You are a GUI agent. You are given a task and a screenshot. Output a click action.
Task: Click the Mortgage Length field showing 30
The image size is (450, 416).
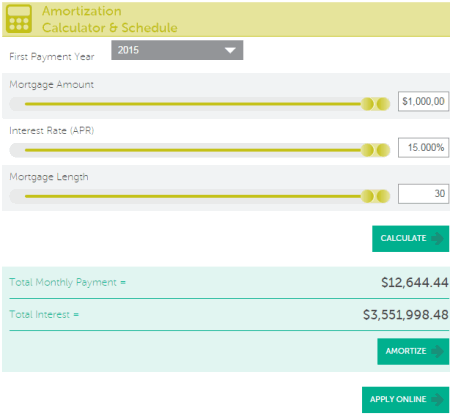coord(423,193)
